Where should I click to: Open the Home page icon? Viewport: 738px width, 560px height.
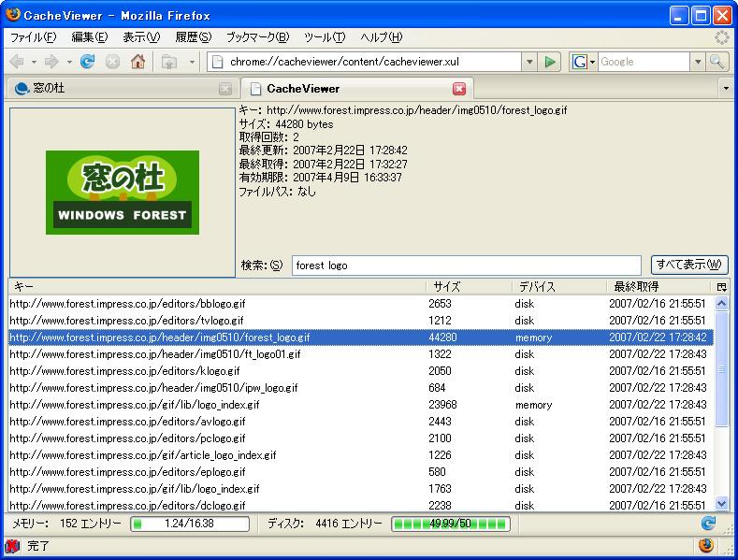coord(137,62)
